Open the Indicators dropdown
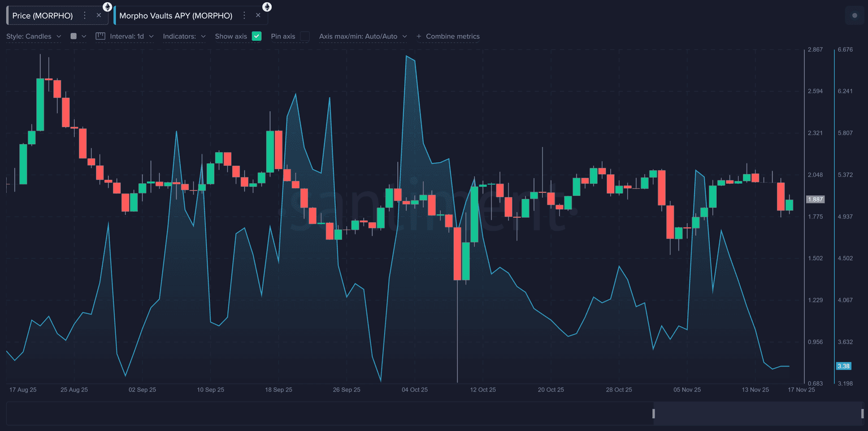Image resolution: width=868 pixels, height=431 pixels. (x=184, y=36)
